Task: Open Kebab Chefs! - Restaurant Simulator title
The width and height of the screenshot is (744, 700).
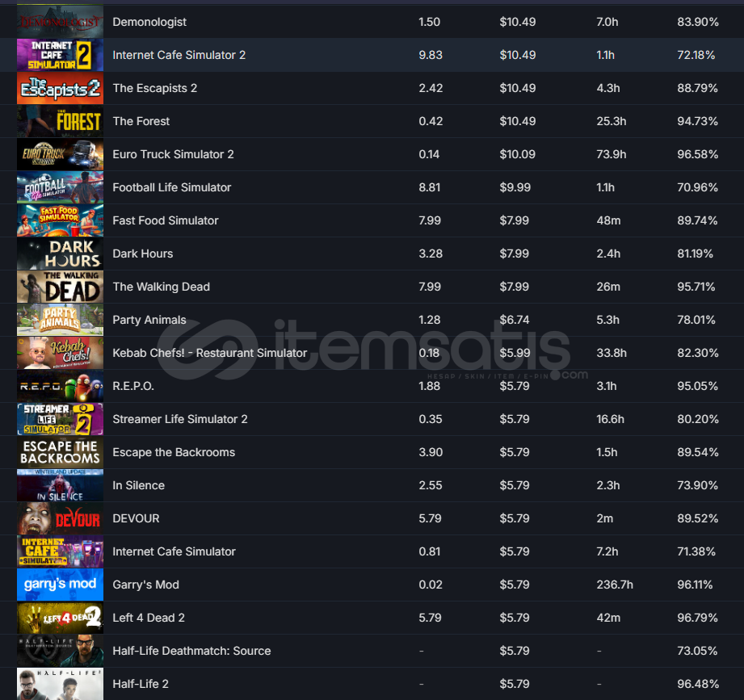Action: [210, 353]
